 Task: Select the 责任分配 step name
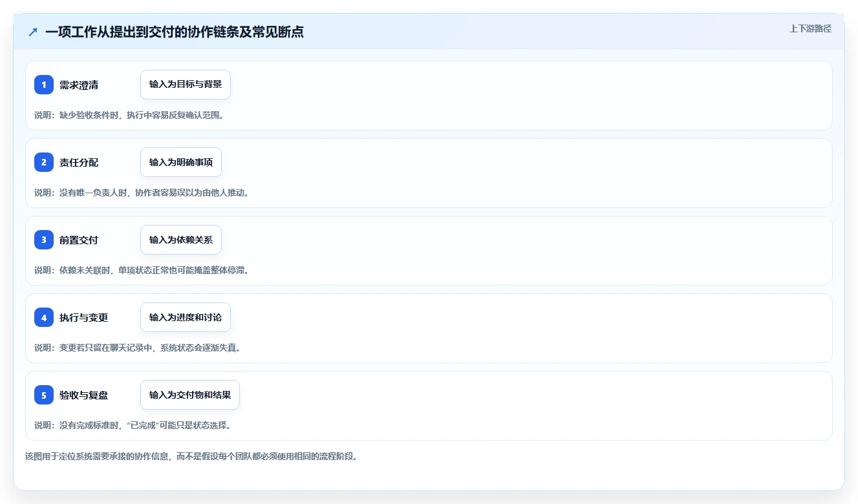click(x=79, y=162)
